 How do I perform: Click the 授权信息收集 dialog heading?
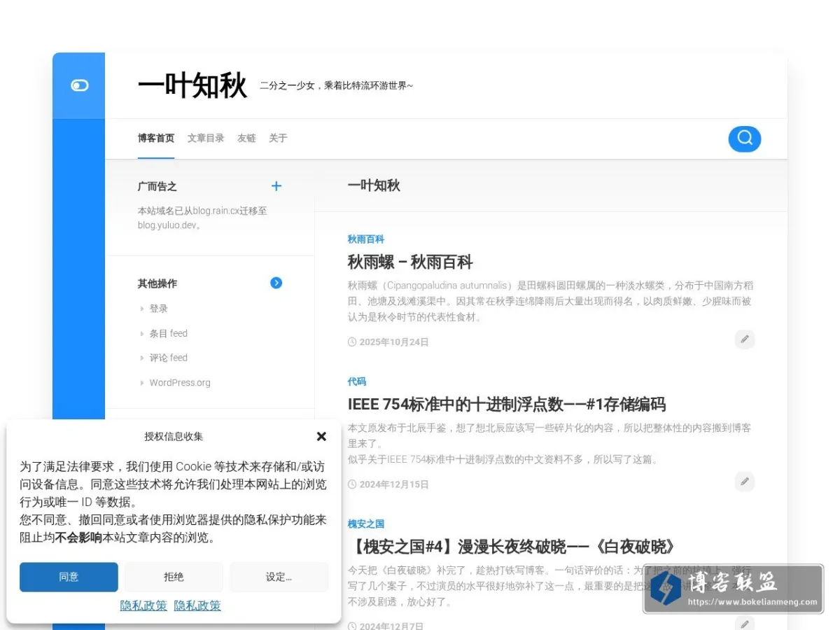coord(174,436)
